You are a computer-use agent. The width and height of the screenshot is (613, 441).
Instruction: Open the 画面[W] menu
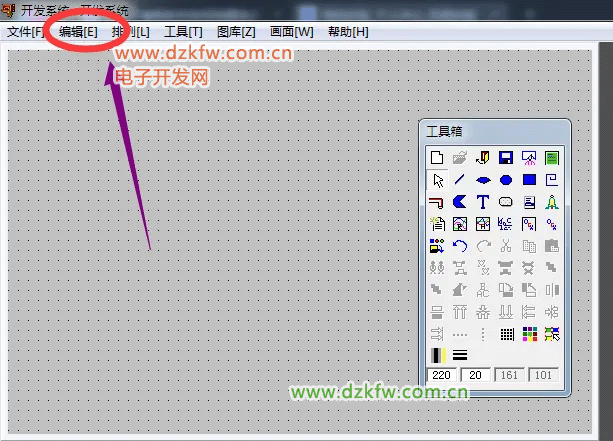pos(292,32)
